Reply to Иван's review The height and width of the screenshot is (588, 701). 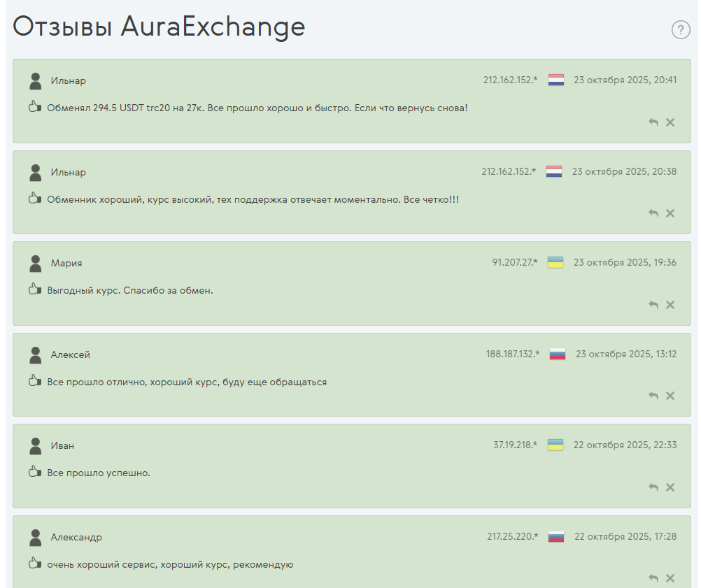point(653,487)
